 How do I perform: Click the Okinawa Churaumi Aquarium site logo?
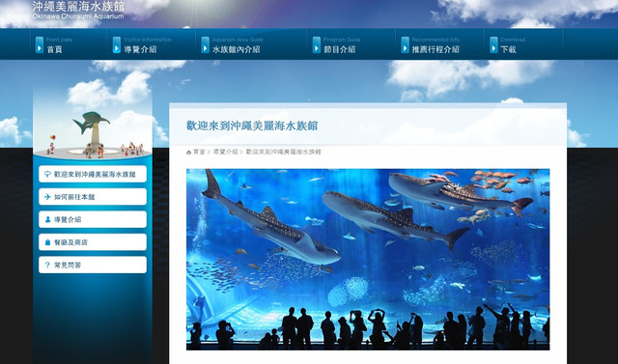pos(78,11)
